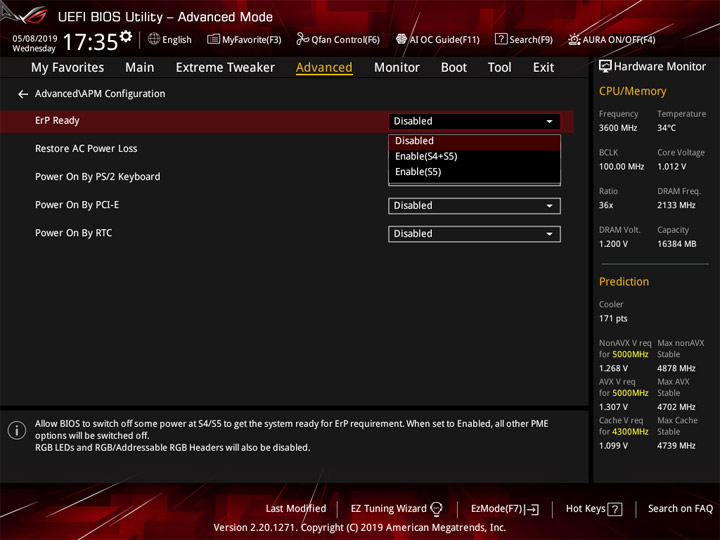Screen dimensions: 720x540
Task: Click the AI OC Guide brain icon
Action: [x=401, y=39]
